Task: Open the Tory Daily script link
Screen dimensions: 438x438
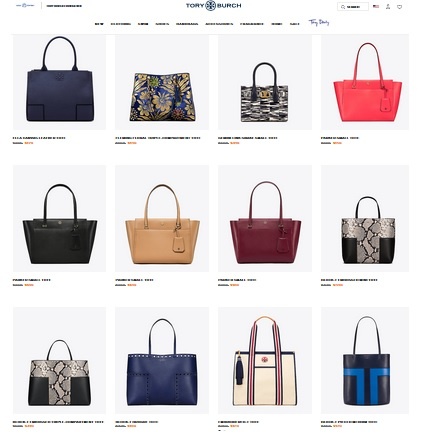Action: tap(319, 23)
